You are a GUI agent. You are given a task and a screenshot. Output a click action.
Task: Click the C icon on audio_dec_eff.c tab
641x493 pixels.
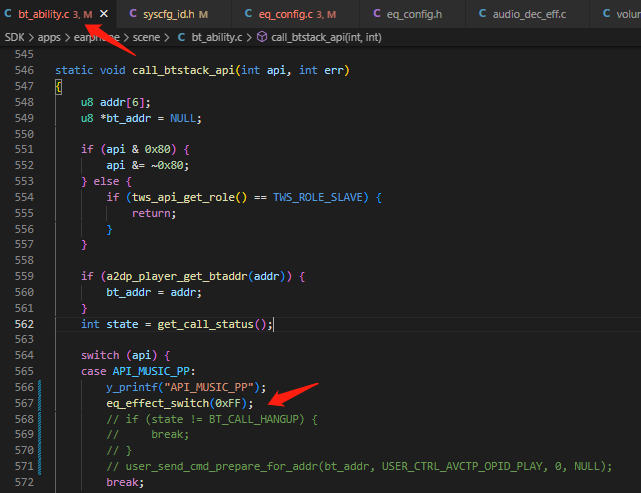482,14
